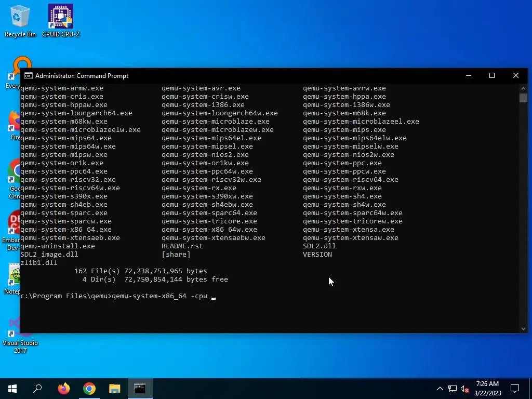Click the muted volume tray icon
532x399 pixels.
pos(465,389)
